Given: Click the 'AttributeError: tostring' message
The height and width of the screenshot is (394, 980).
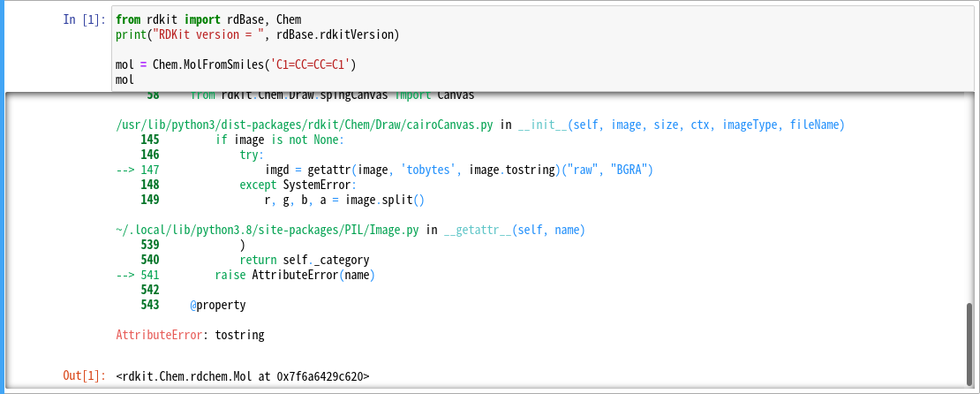Looking at the screenshot, I should click(x=190, y=335).
